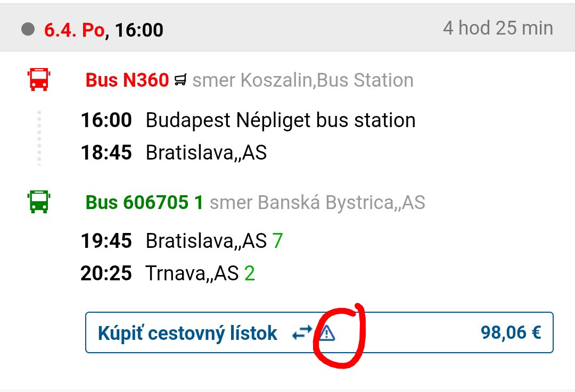Click the red bus icon for N360

(38, 80)
